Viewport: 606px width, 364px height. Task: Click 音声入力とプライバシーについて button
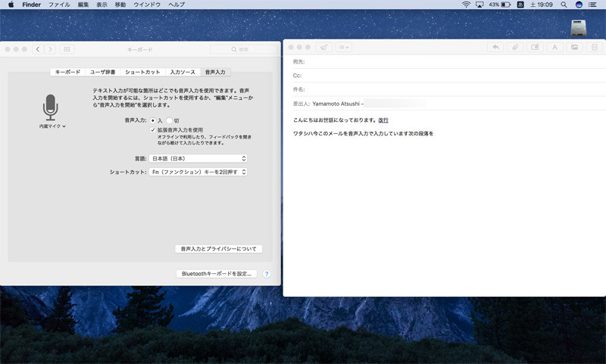[218, 248]
